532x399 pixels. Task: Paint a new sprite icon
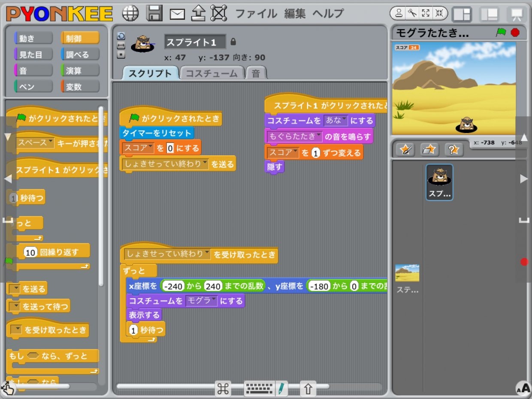point(405,149)
